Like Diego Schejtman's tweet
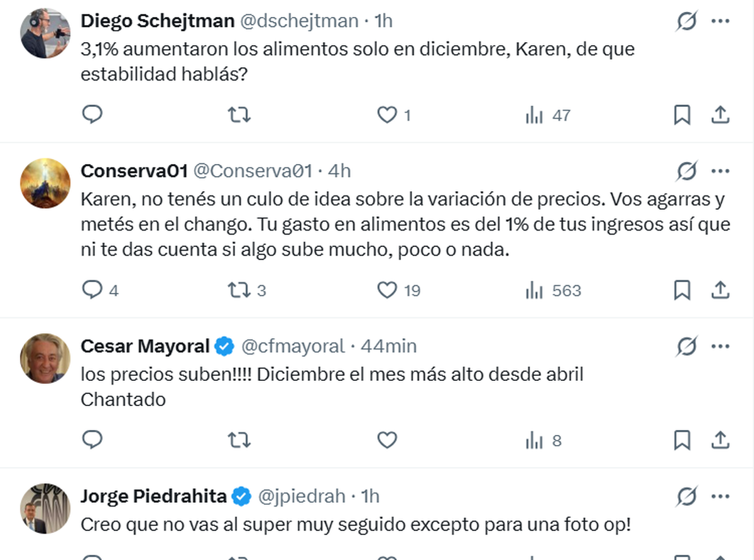The width and height of the screenshot is (754, 560). click(x=386, y=114)
